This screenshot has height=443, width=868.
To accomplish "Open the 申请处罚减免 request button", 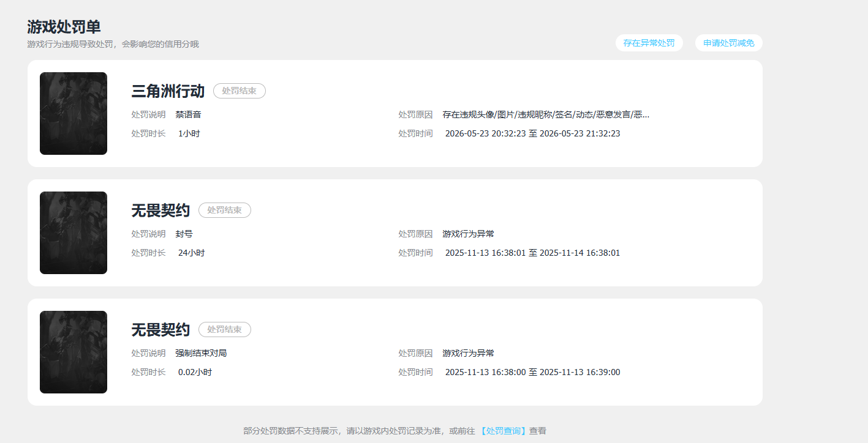I will tap(728, 43).
